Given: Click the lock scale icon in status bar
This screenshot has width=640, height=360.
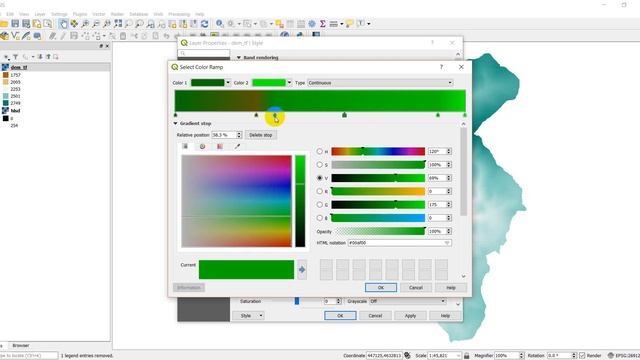Looking at the screenshot, I should (467, 356).
